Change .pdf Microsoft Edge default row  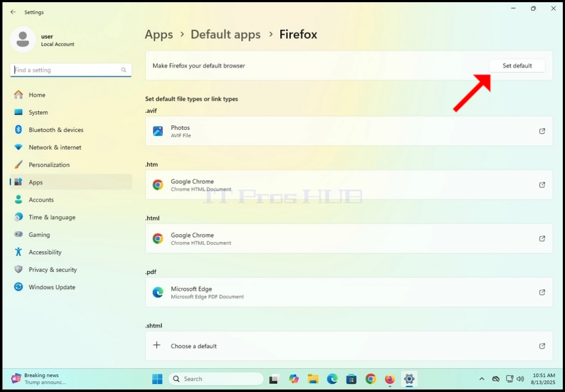(x=349, y=292)
